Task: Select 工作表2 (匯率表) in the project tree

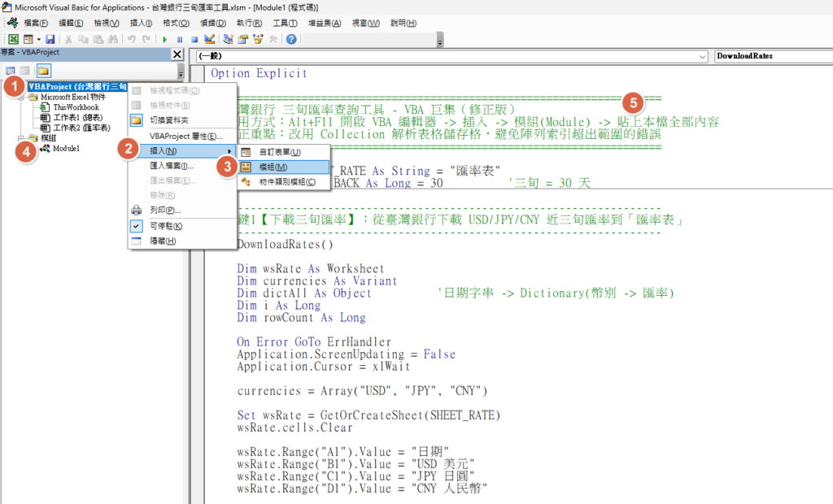Action: (82, 128)
